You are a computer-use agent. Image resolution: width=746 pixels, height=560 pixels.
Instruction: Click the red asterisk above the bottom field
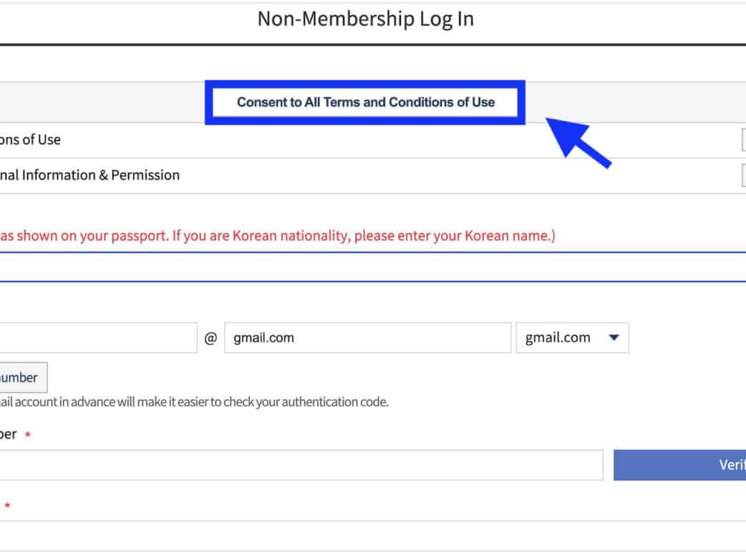7,507
